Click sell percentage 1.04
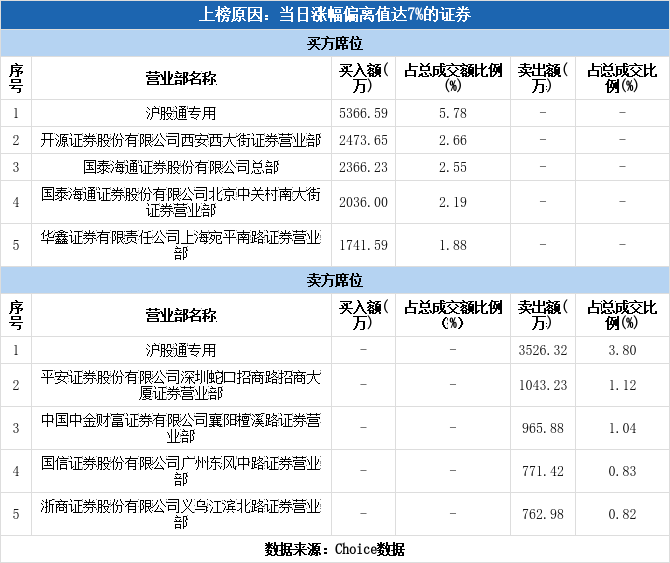The width and height of the screenshot is (670, 563). point(622,428)
